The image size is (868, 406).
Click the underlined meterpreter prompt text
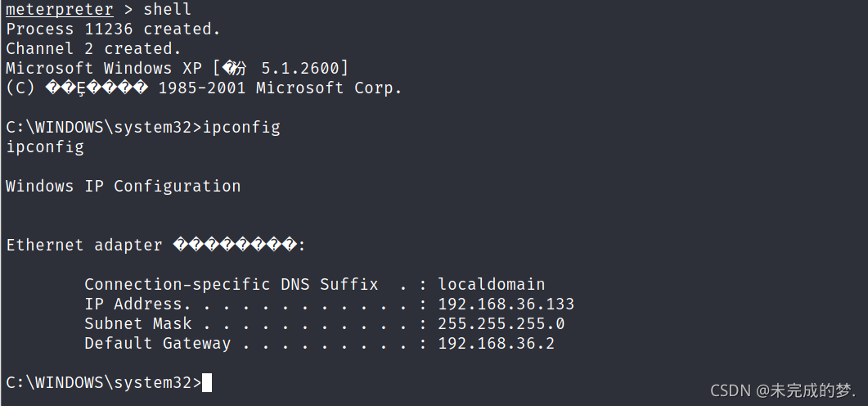tap(59, 10)
